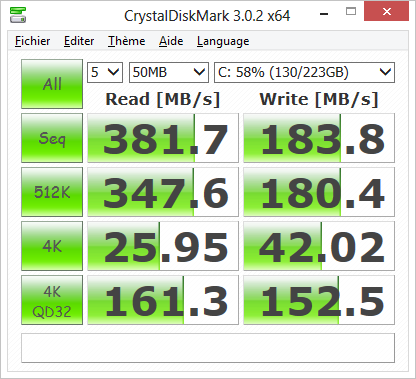This screenshot has height=379, width=416.
Task: Select the 512K read result 347.6
Action: click(163, 192)
